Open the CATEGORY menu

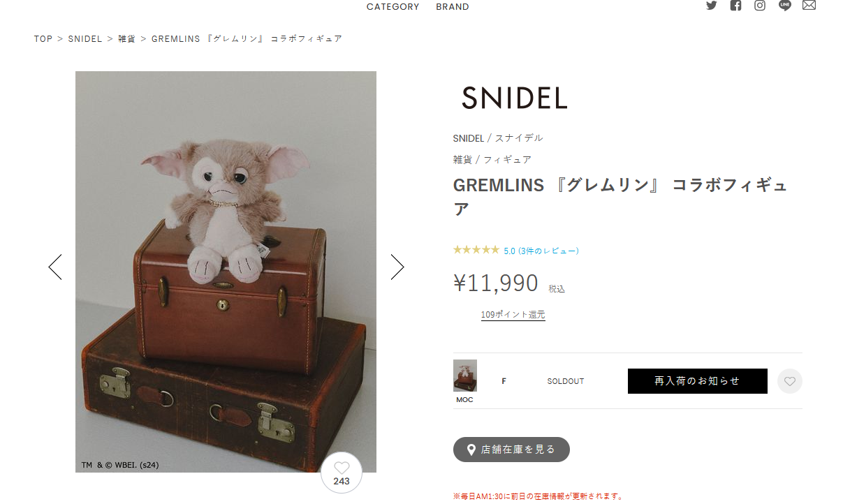click(x=393, y=7)
